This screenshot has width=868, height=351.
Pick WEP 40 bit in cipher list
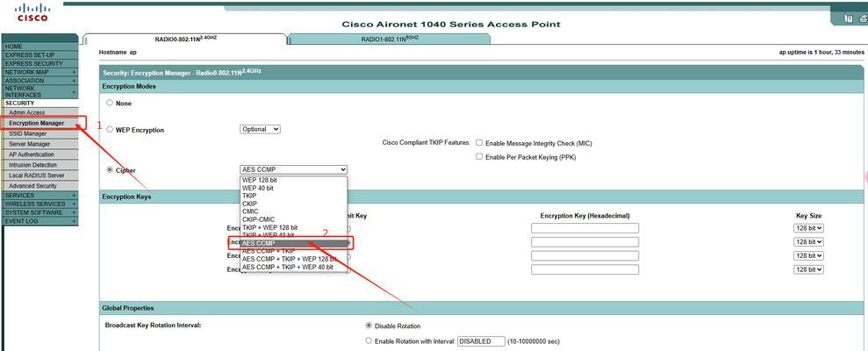(x=293, y=189)
